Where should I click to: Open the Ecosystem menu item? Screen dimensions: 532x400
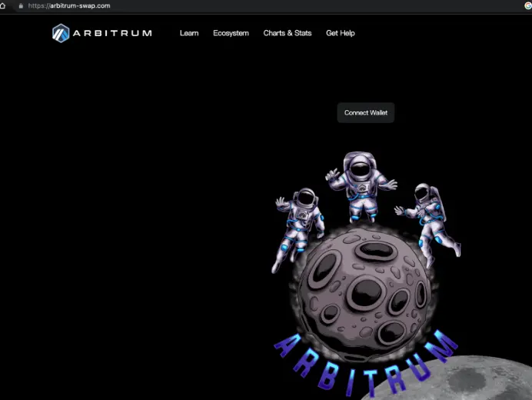click(x=231, y=33)
